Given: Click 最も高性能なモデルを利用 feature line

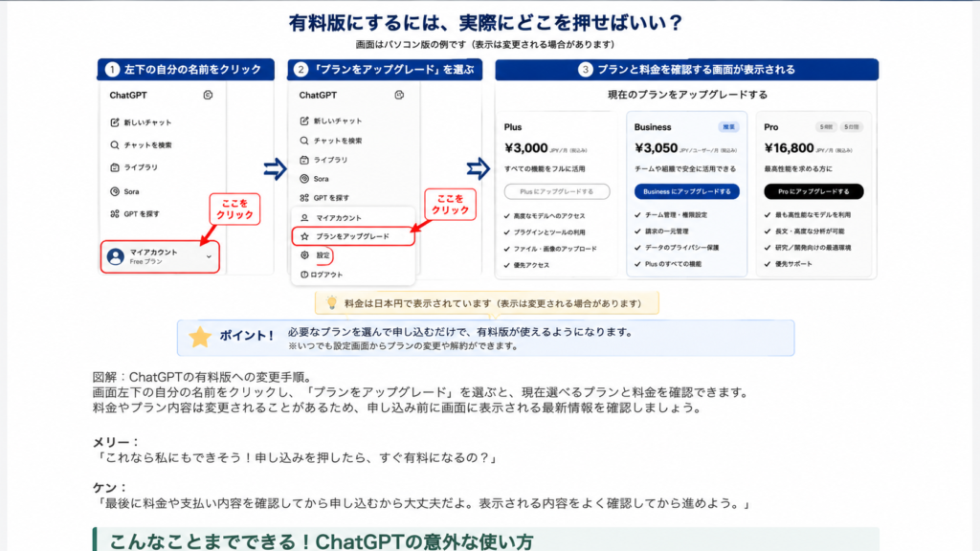Looking at the screenshot, I should coord(813,215).
